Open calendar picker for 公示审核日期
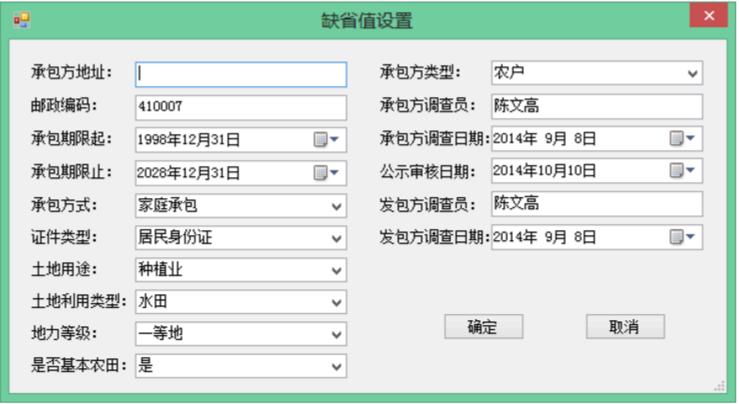Screen dimensions: 739x404 pyautogui.click(x=683, y=171)
